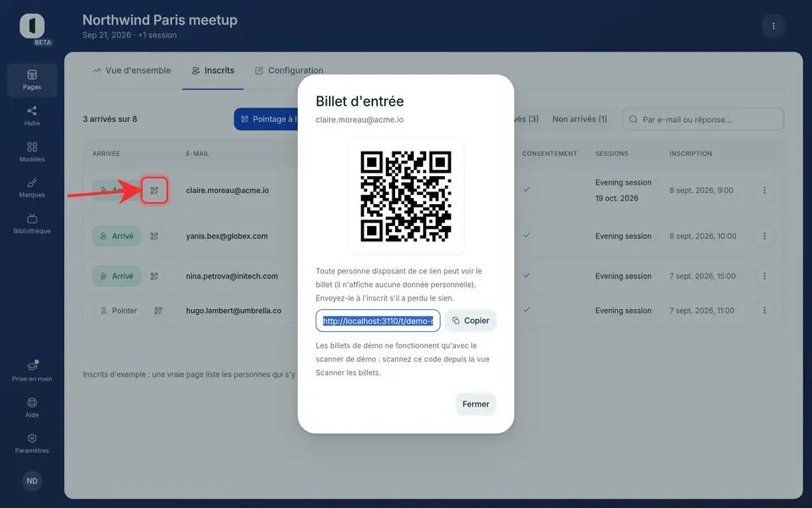Click email hugo.lambert@umbrella.co in table
812x508 pixels.
tap(233, 311)
